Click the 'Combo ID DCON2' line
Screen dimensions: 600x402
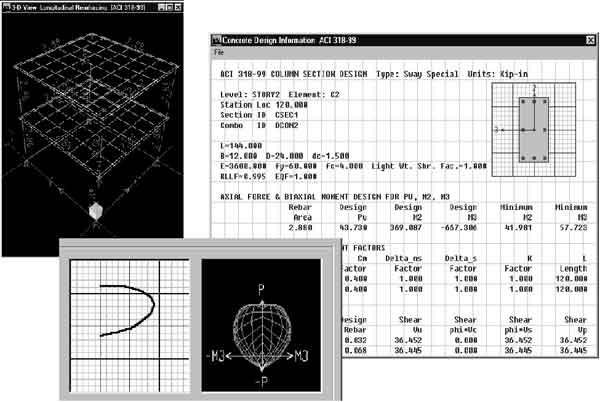coord(259,125)
